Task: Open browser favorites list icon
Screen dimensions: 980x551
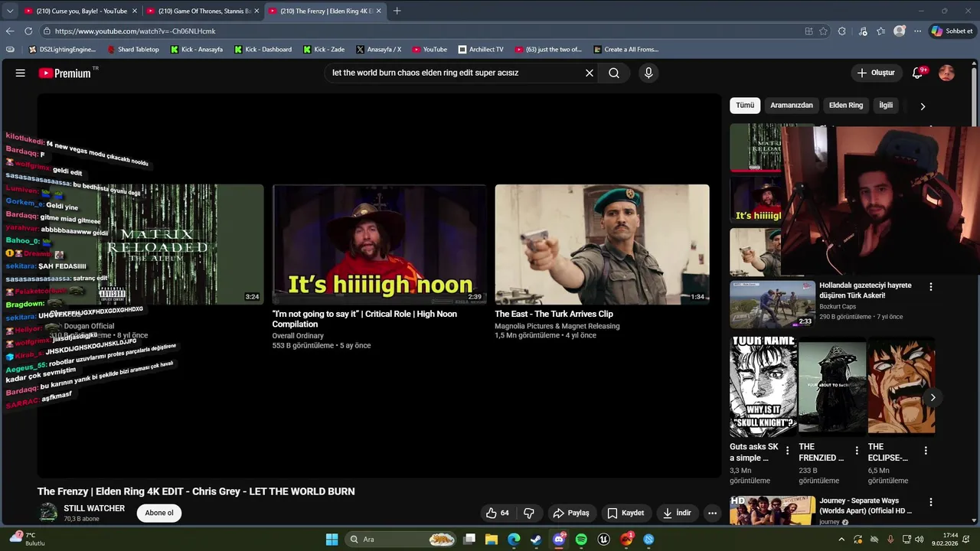Action: tap(881, 31)
